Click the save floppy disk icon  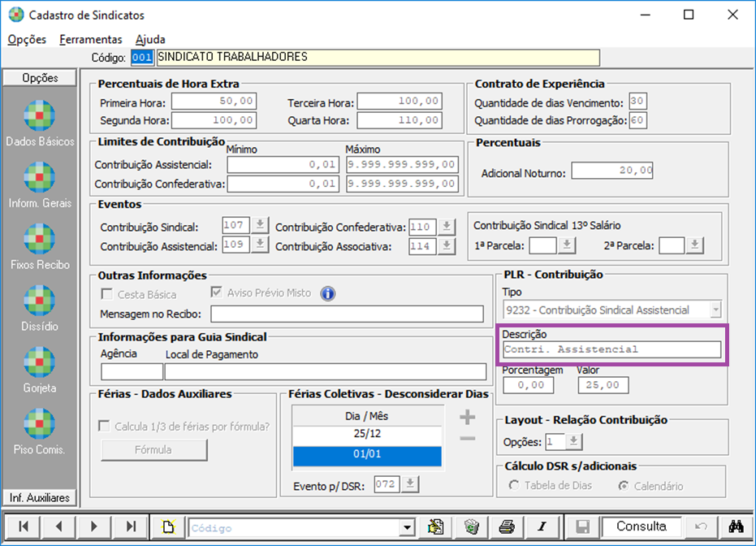tap(582, 526)
